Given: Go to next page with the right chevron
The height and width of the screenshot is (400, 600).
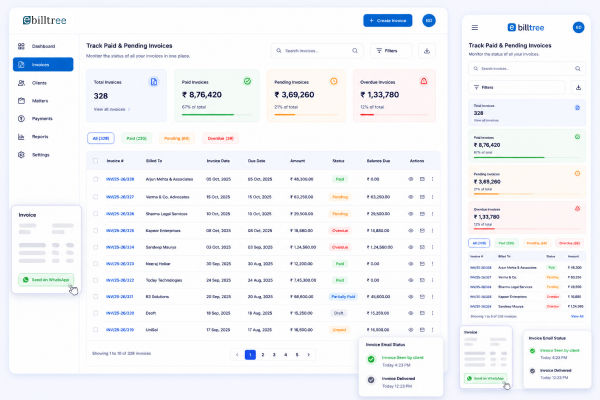Looking at the screenshot, I should [x=308, y=355].
